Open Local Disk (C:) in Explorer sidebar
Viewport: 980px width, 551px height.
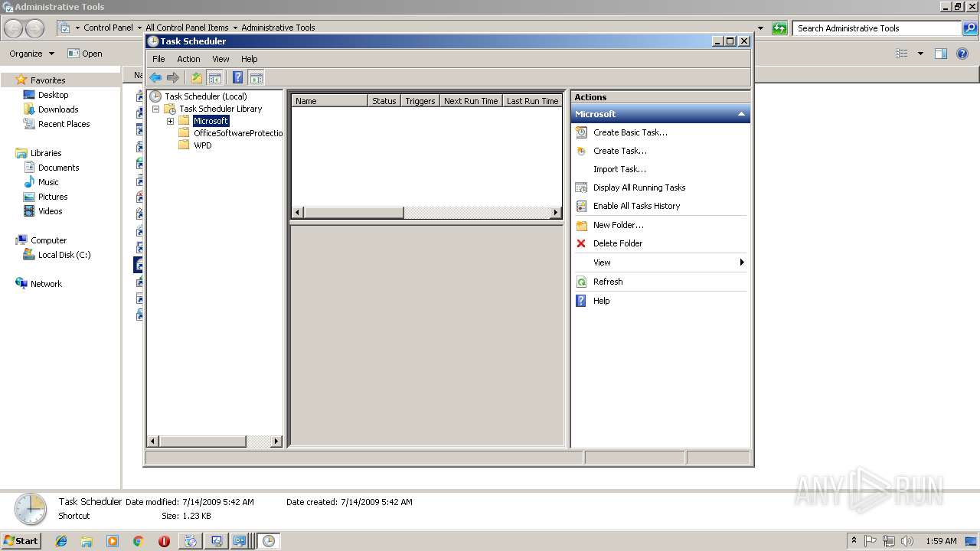64,255
